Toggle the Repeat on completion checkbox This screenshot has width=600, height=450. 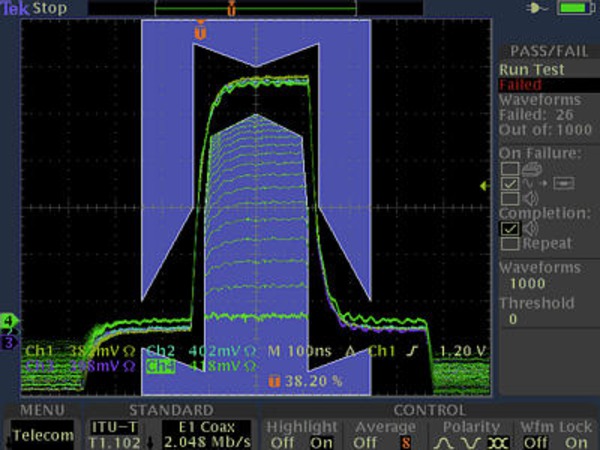click(510, 244)
